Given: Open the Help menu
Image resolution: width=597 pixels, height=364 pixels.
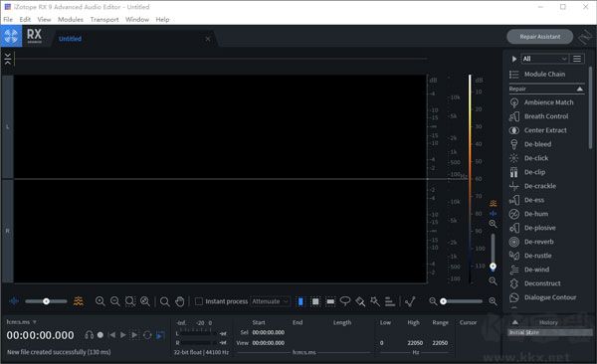Looking at the screenshot, I should [162, 20].
